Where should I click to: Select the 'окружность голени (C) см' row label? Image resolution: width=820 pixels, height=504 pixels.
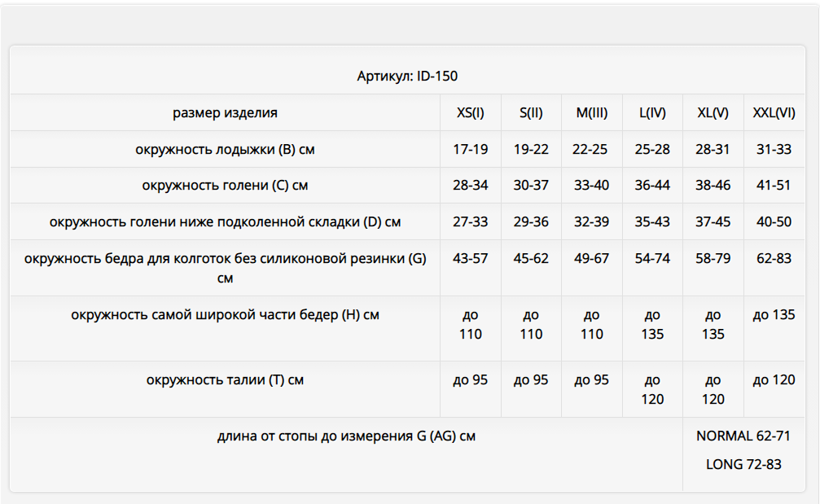pos(225,186)
